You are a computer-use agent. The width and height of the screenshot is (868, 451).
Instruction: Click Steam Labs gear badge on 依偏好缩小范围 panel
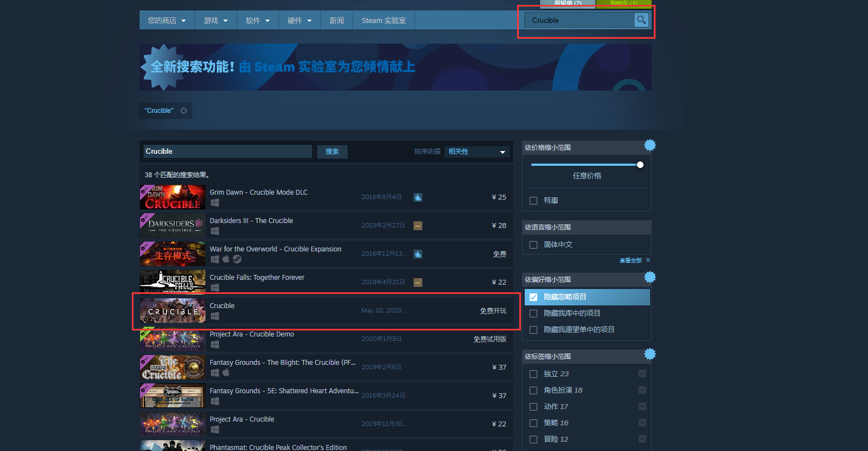(650, 277)
